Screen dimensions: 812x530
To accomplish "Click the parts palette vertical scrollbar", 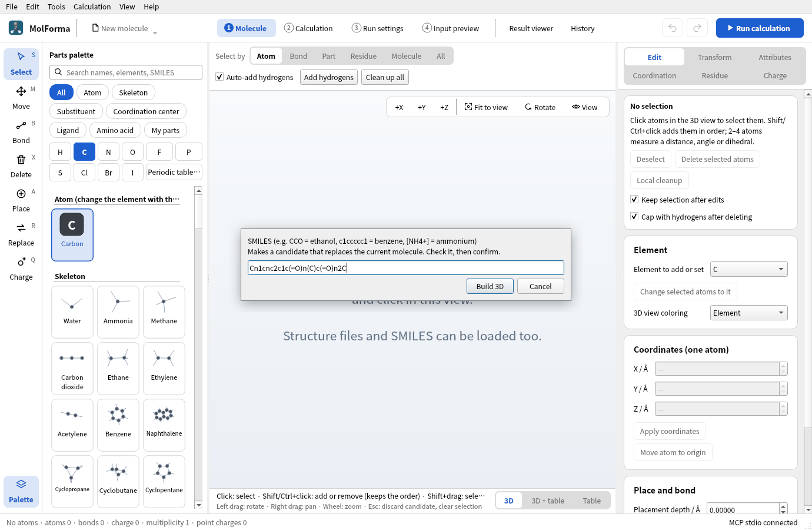I will [x=198, y=347].
